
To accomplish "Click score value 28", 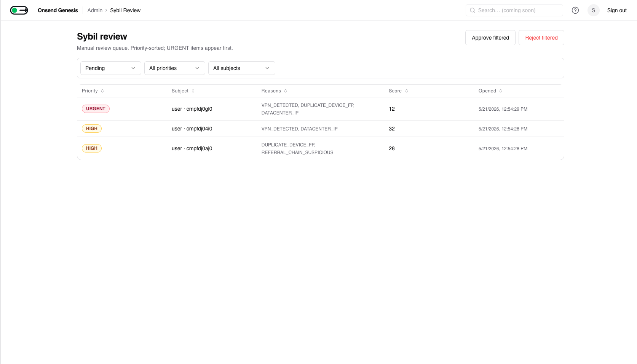I will pyautogui.click(x=392, y=148).
